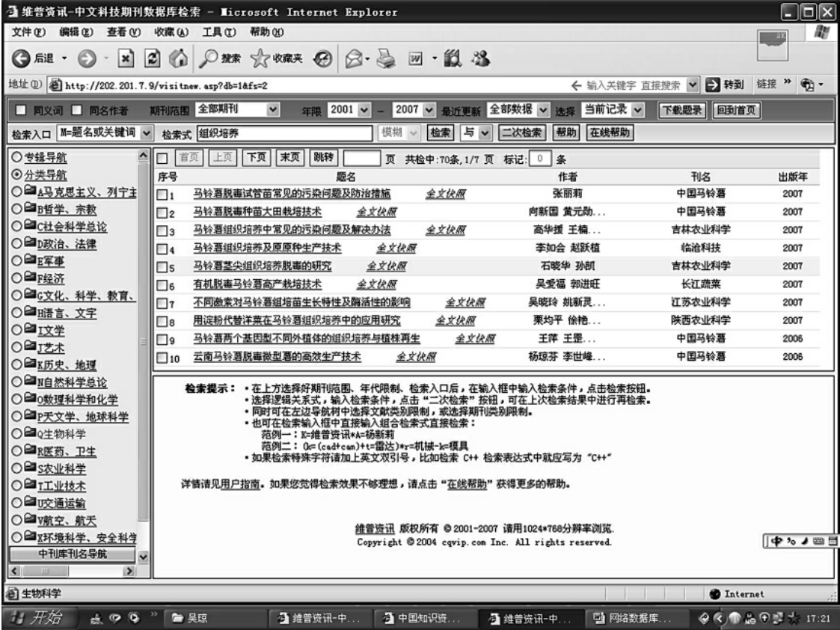The width and height of the screenshot is (840, 630).
Task: Click the Print icon
Action: (x=386, y=58)
